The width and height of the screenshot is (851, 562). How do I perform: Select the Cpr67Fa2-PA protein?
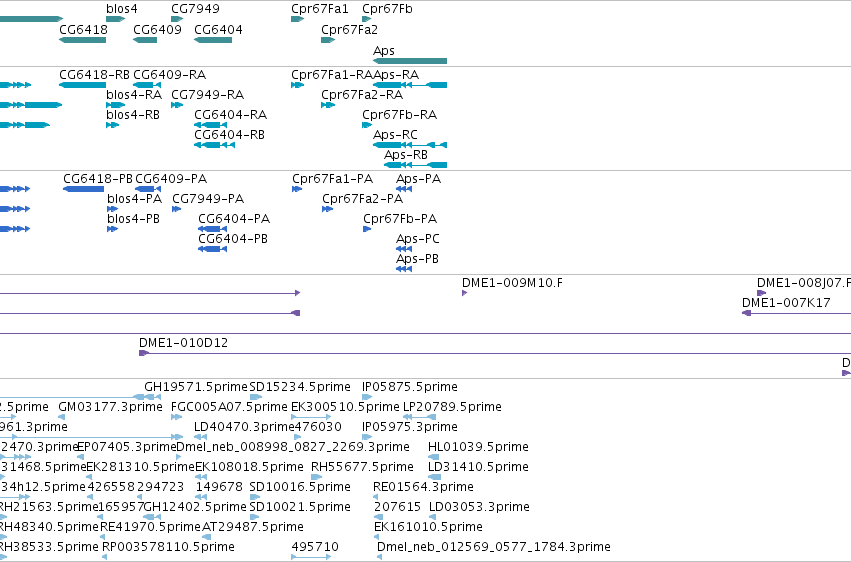tap(327, 209)
